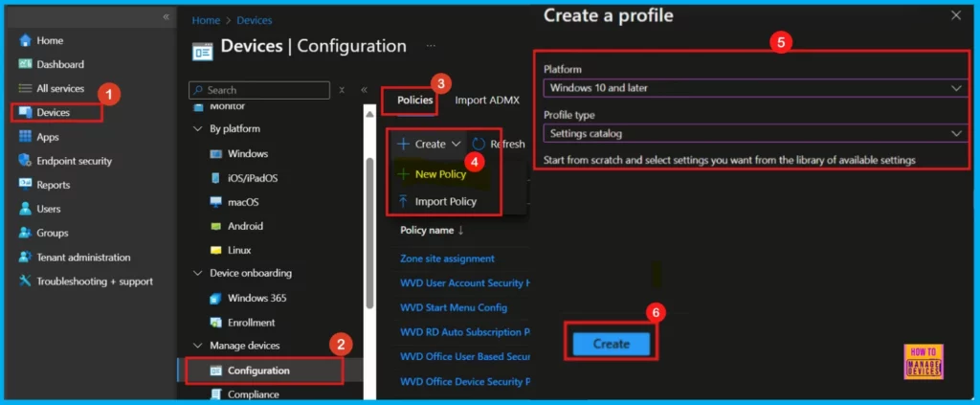Select Monitor in the Devices submenu
This screenshot has width=980, height=405.
pos(227,107)
